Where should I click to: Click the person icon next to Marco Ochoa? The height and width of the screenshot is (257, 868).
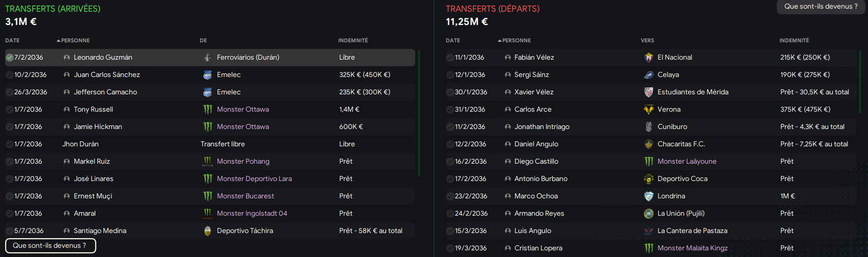point(507,196)
